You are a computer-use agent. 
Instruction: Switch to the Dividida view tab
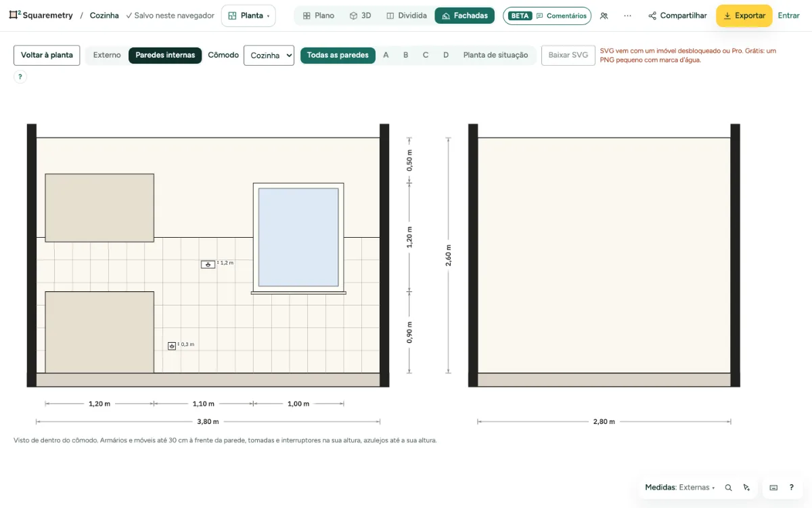[x=406, y=16]
